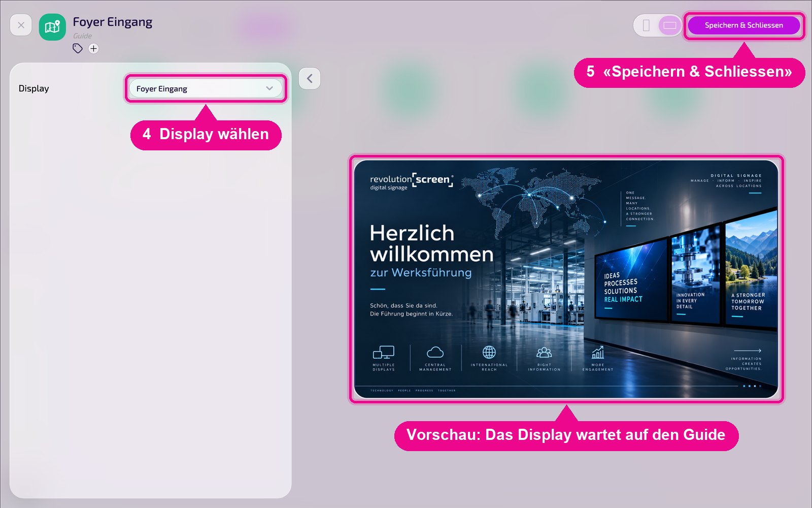The image size is (812, 508).
Task: Switch preview to portrait orientation
Action: click(x=646, y=25)
